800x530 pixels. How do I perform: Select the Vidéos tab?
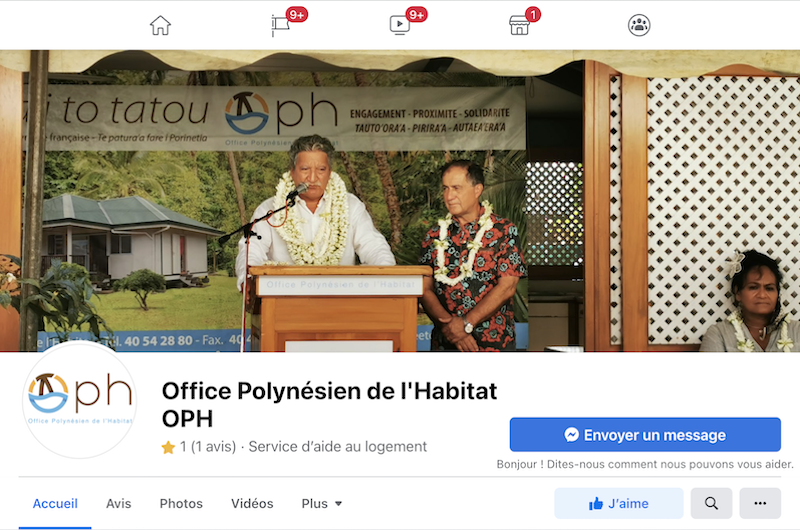252,503
